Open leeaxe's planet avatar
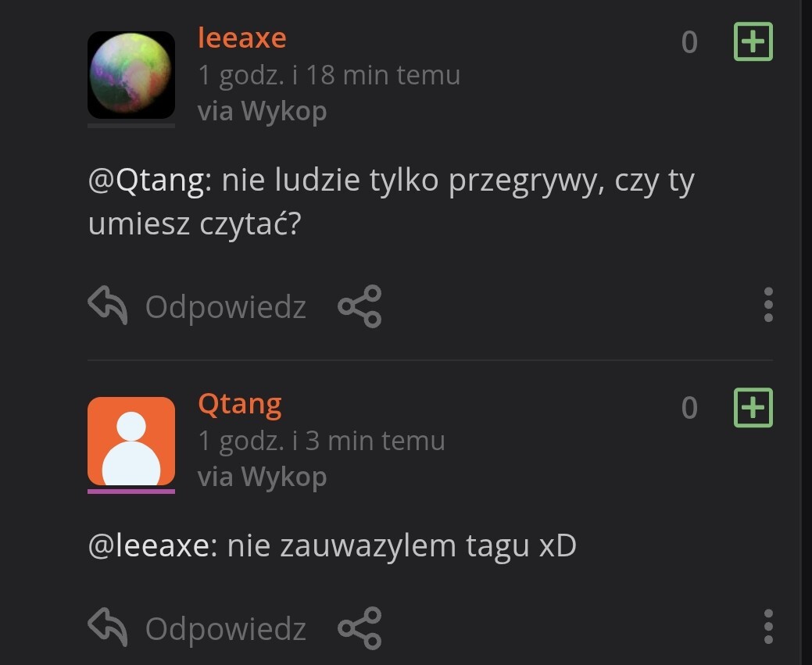This screenshot has width=812, height=665. click(131, 75)
